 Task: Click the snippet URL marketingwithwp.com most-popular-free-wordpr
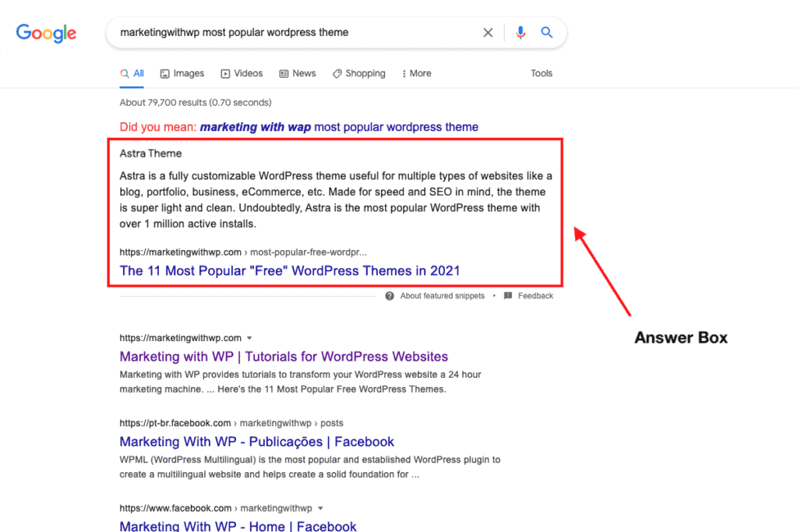tap(243, 252)
